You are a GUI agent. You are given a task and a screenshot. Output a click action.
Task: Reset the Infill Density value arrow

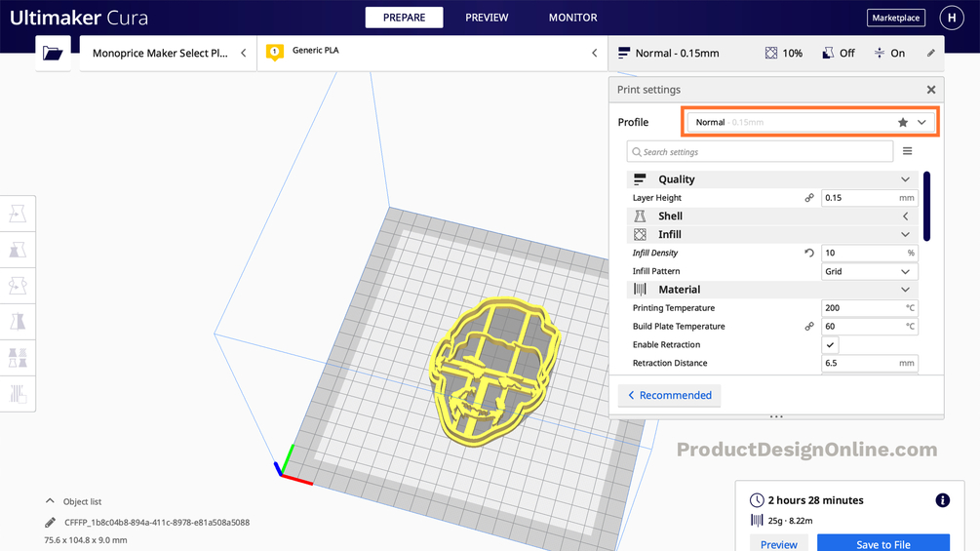click(809, 253)
